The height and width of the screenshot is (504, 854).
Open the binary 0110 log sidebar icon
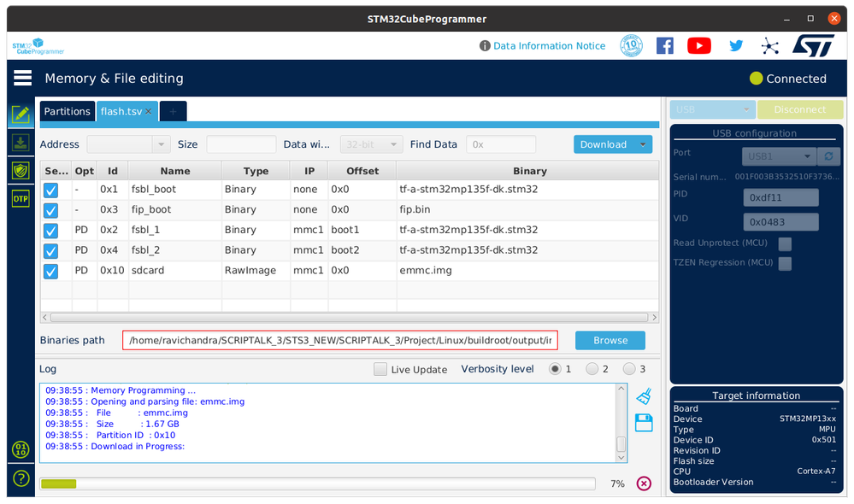click(x=21, y=449)
